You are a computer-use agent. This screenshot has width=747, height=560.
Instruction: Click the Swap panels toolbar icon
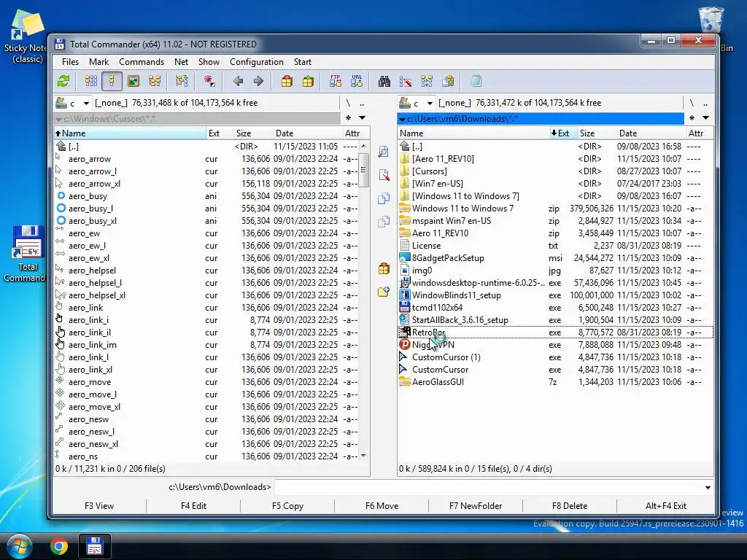click(x=182, y=81)
